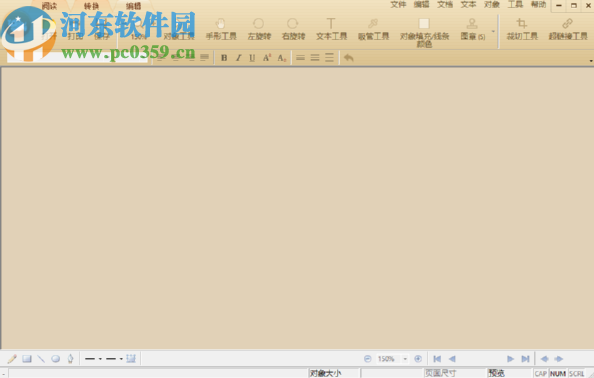The width and height of the screenshot is (594, 378).
Task: Open the first line style dropdown
Action: (x=100, y=358)
